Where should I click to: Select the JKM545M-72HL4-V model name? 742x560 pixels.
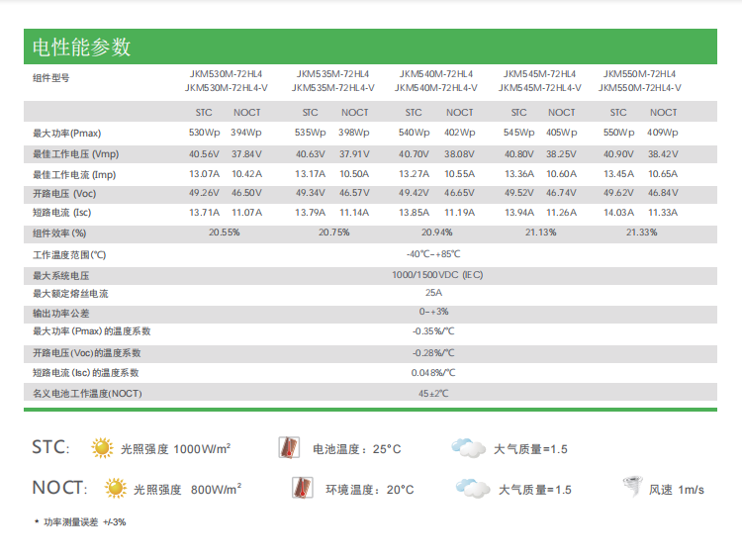click(539, 88)
